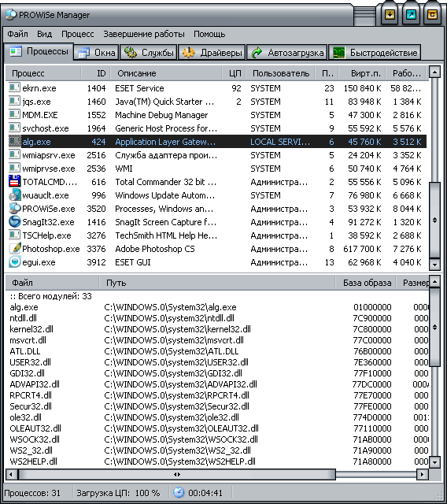Click the wmiprvse.exe process icon

click(x=14, y=168)
